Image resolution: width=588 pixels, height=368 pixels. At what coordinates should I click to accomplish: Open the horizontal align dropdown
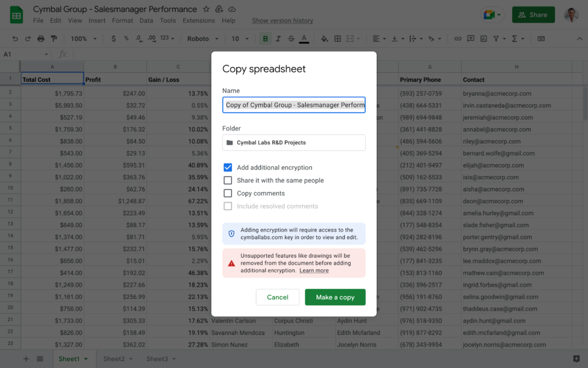point(379,39)
